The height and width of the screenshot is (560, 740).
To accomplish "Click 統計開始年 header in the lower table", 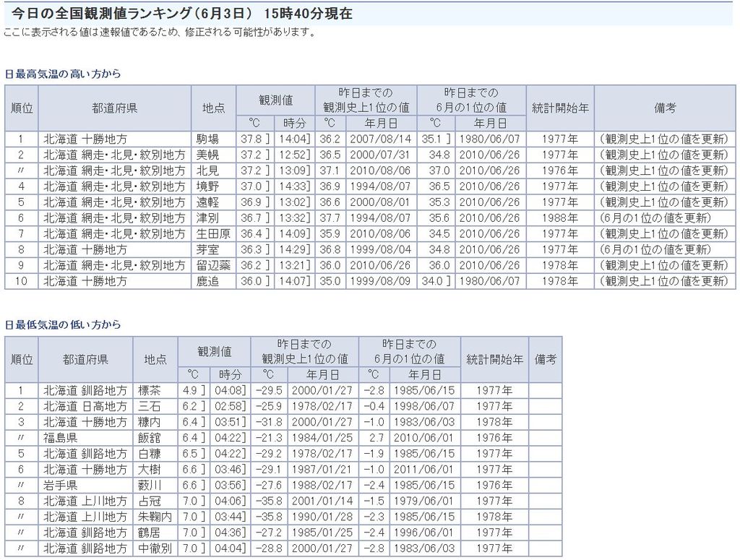I will [494, 358].
